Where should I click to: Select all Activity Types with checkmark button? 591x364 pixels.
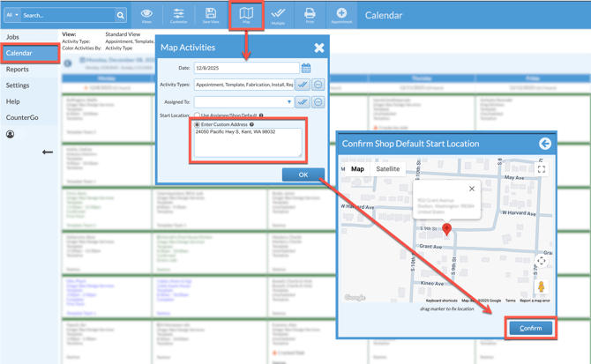(x=303, y=85)
